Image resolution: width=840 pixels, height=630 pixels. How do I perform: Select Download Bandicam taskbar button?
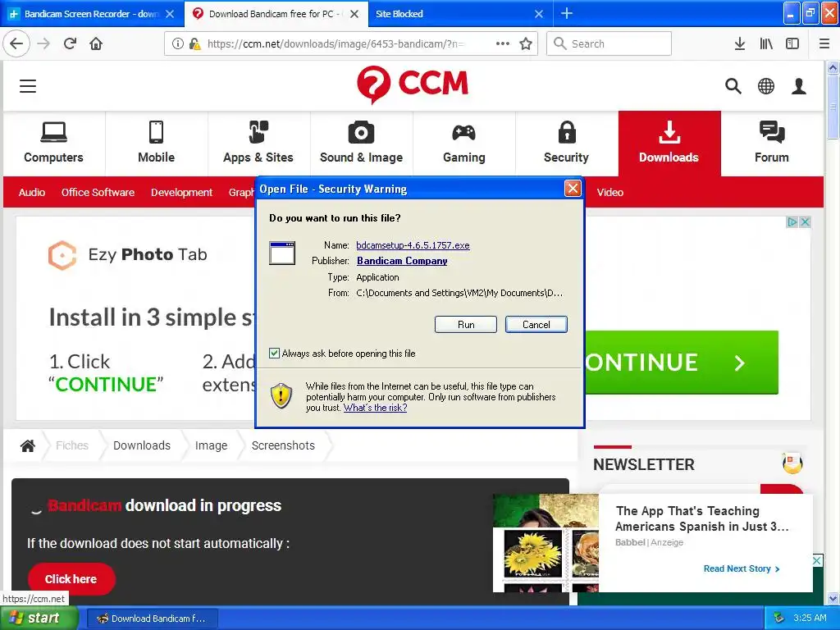152,619
